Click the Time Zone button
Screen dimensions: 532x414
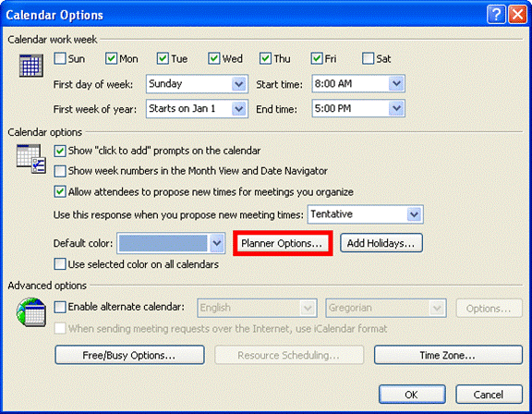click(x=448, y=355)
